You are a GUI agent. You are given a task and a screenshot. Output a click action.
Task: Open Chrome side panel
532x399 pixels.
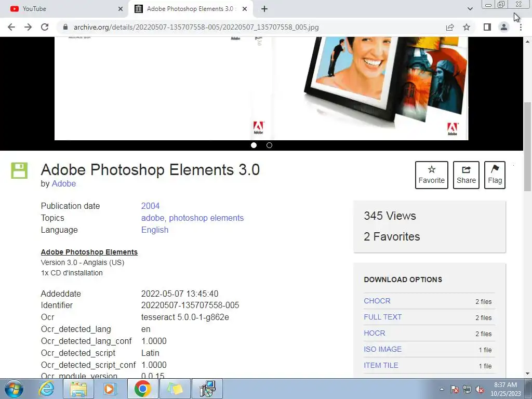click(x=487, y=27)
